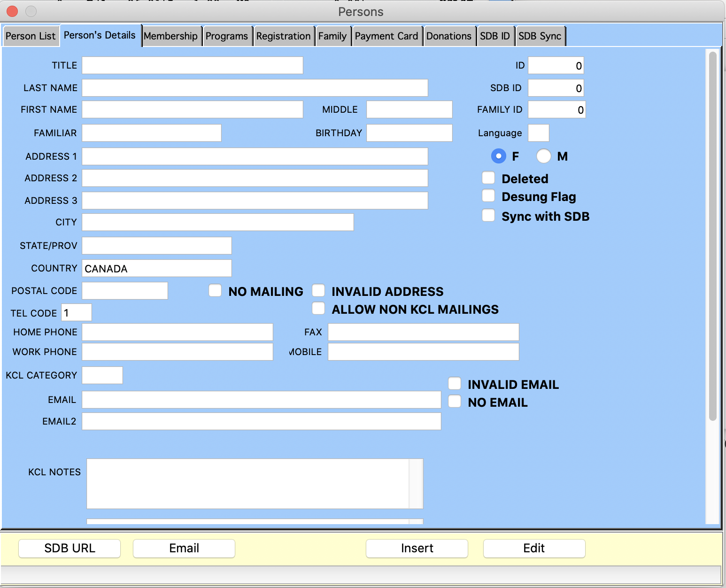Click the vertical scrollbar on the form
The image size is (726, 588).
712,235
